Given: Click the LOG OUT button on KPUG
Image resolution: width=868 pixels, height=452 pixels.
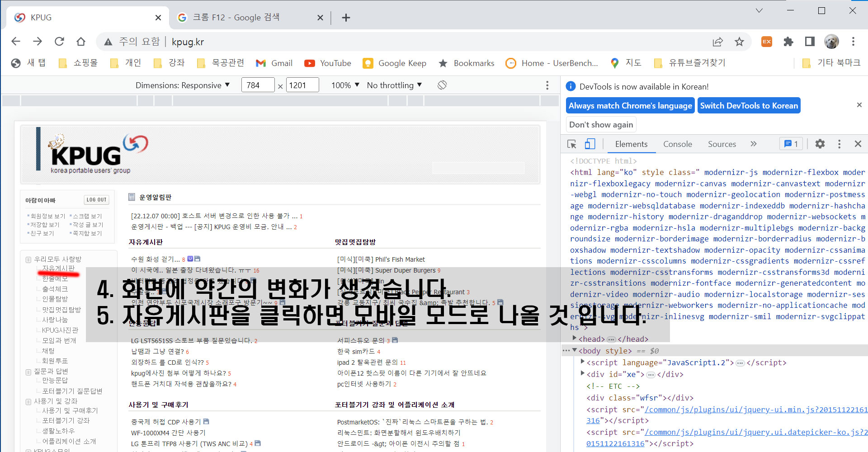Looking at the screenshot, I should (96, 200).
